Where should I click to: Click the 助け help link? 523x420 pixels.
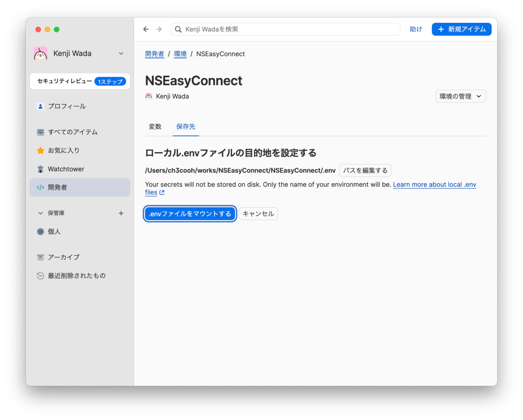(416, 29)
